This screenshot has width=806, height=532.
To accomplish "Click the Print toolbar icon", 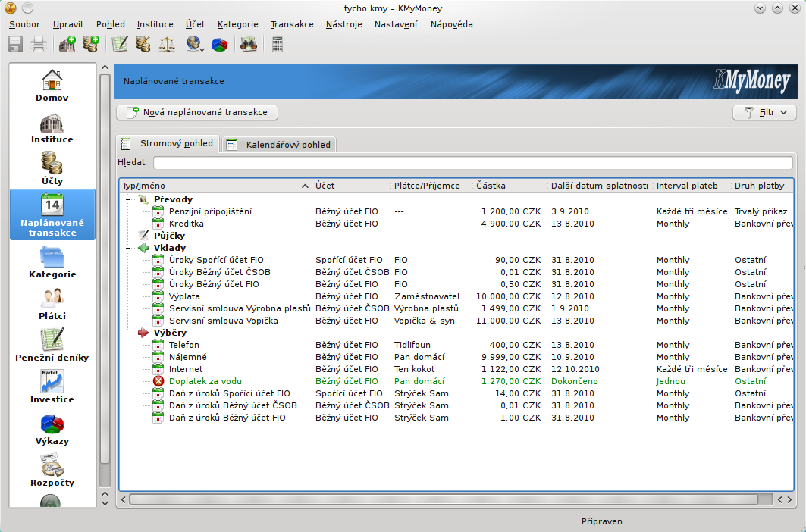I will [x=39, y=45].
